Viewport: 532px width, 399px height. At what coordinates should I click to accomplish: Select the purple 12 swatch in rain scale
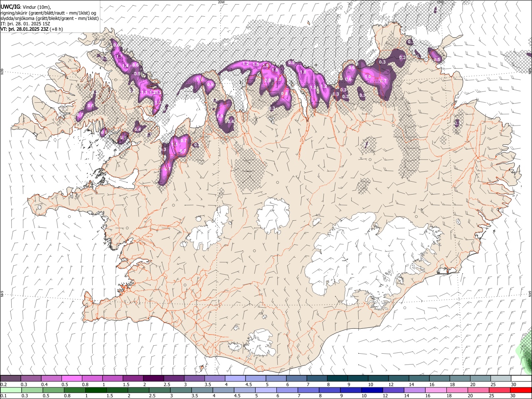point(393,390)
